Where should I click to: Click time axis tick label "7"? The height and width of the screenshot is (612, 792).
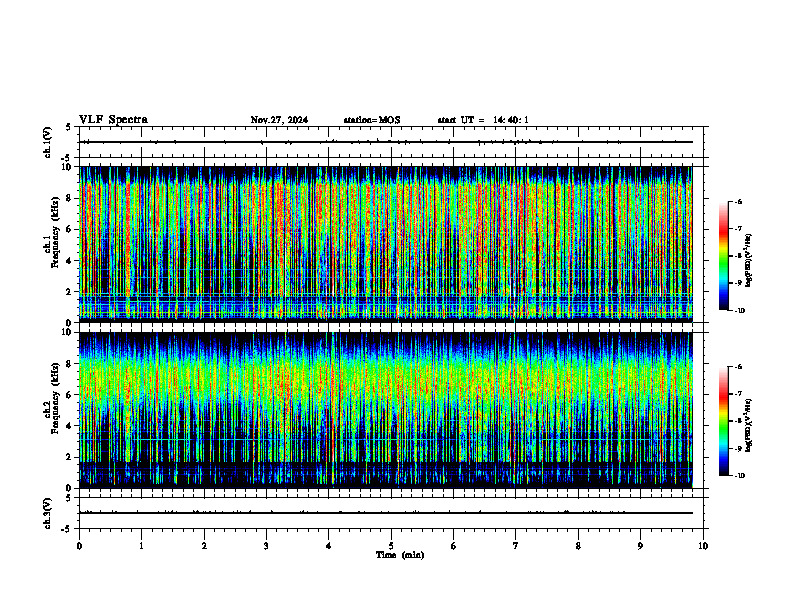[x=516, y=546]
